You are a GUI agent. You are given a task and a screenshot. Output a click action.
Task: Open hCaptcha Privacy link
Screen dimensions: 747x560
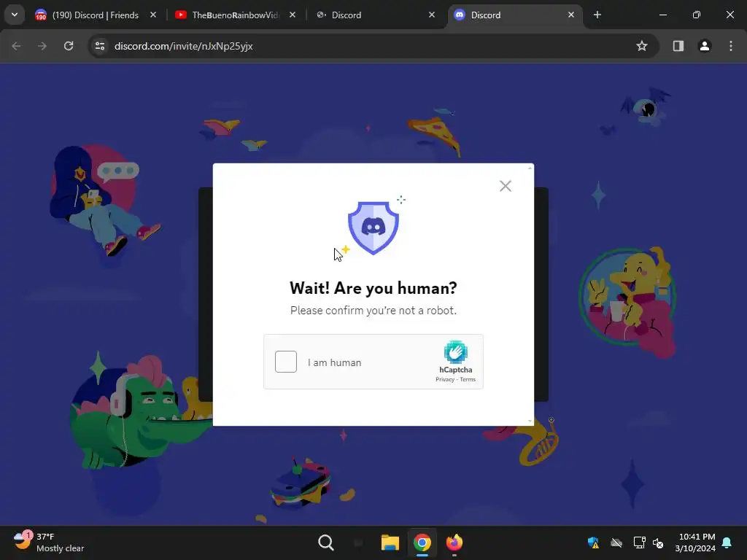pos(445,379)
